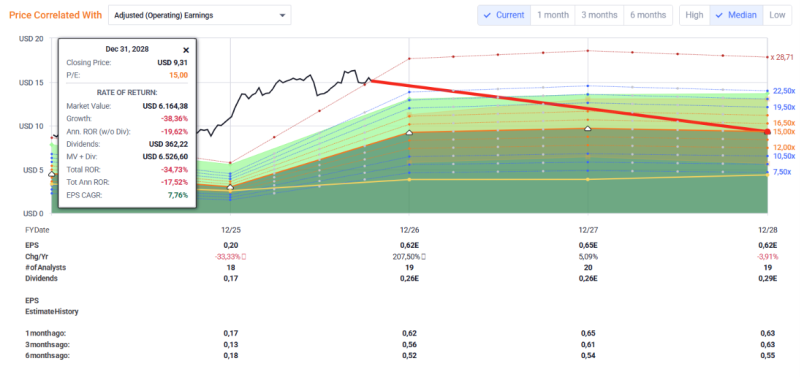This screenshot has height=377, width=800.
Task: Click the white triangle marker at 12/25
Action: click(x=230, y=187)
